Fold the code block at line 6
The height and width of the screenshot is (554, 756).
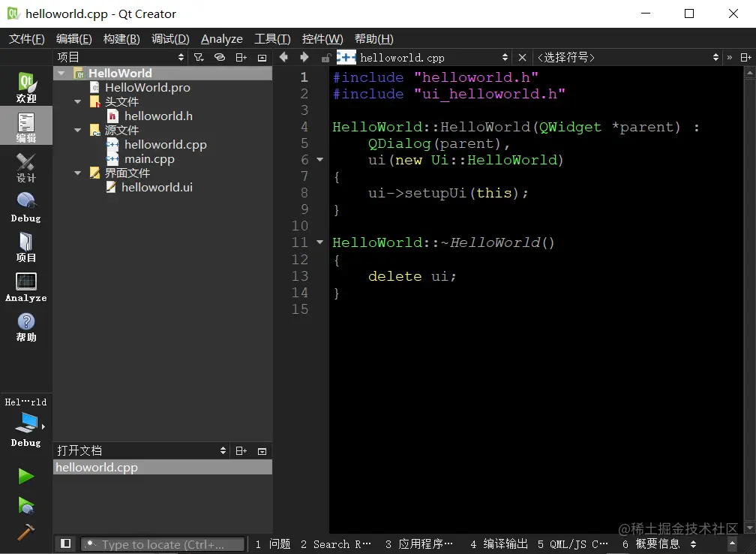click(319, 159)
